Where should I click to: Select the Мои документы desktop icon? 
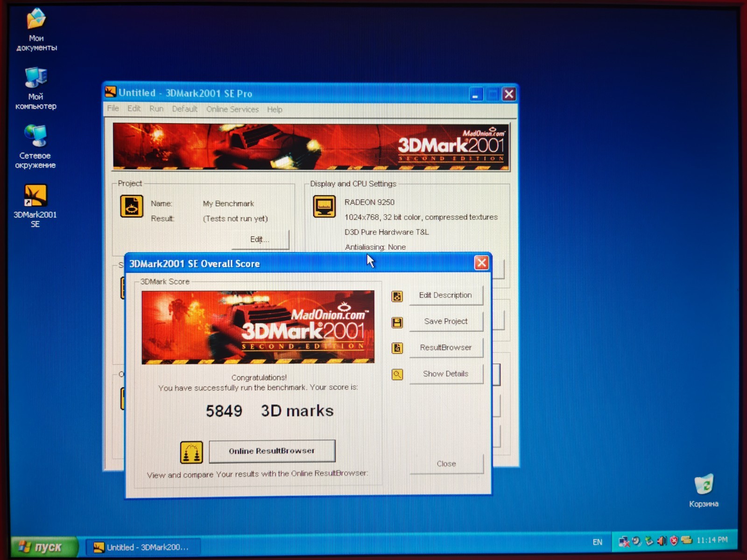36,29
